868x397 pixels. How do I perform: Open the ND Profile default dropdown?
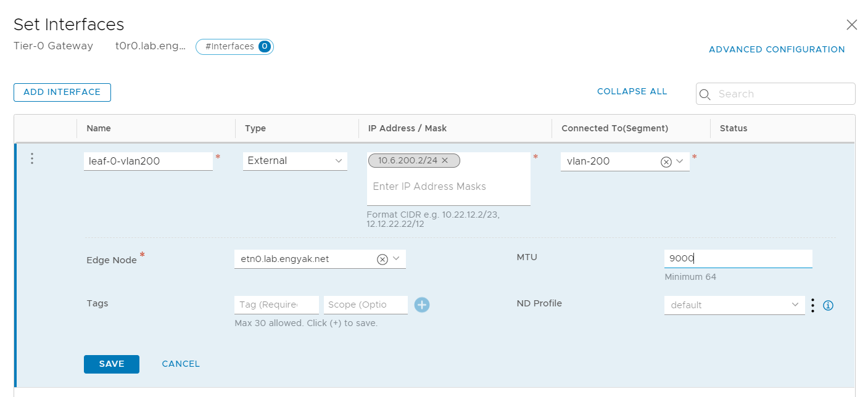pyautogui.click(x=734, y=305)
